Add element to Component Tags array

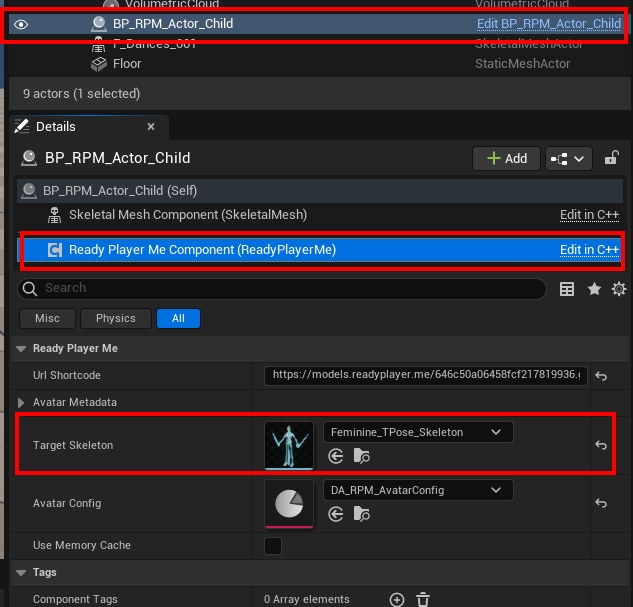click(397, 599)
